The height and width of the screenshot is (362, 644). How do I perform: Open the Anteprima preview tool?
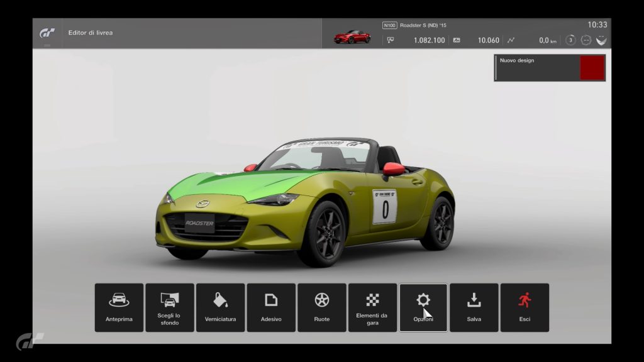[119, 307]
